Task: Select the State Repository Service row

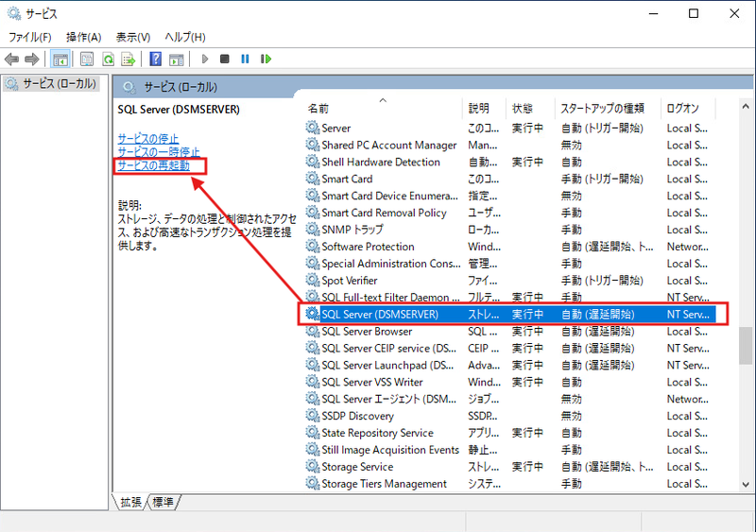Action: [x=510, y=433]
